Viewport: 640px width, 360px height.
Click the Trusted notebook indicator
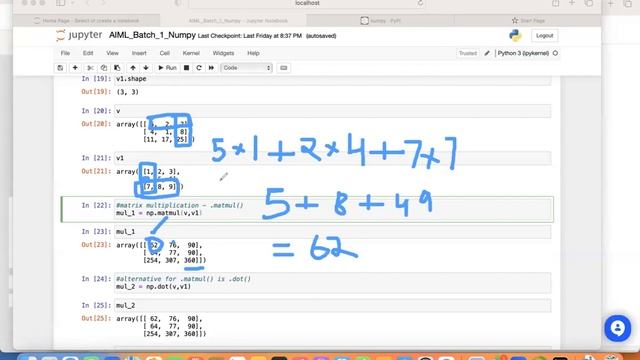pyautogui.click(x=468, y=53)
